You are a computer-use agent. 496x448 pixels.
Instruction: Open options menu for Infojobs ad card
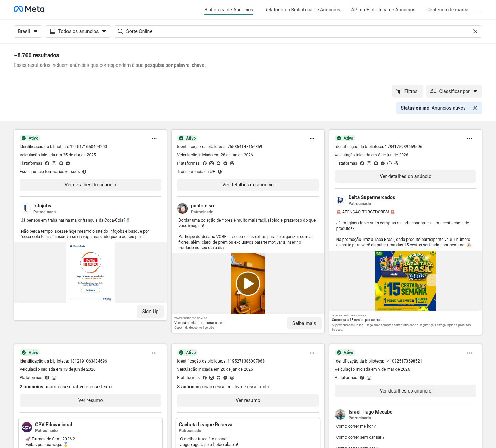(x=154, y=139)
